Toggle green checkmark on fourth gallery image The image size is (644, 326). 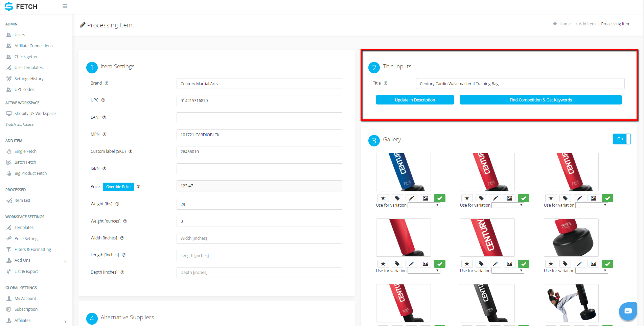440,264
